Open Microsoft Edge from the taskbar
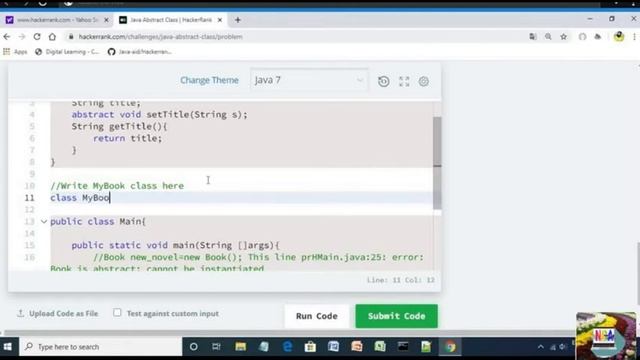This screenshot has width=640, height=360. pos(287,347)
